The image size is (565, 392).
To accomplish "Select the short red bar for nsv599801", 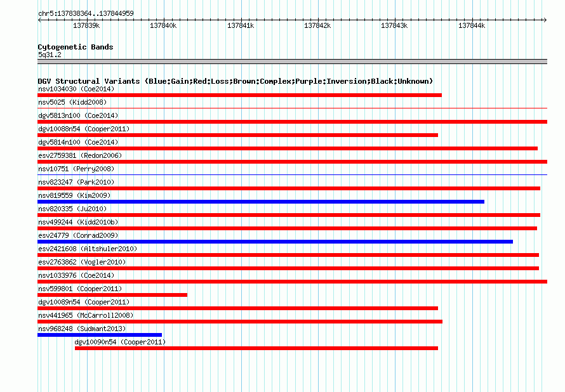I will click(x=112, y=295).
